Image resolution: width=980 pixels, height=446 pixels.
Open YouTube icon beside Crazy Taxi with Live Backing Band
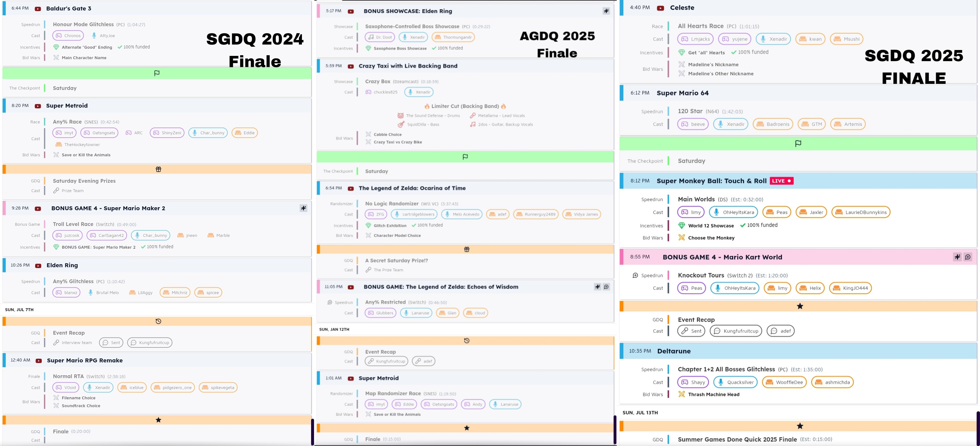click(351, 66)
